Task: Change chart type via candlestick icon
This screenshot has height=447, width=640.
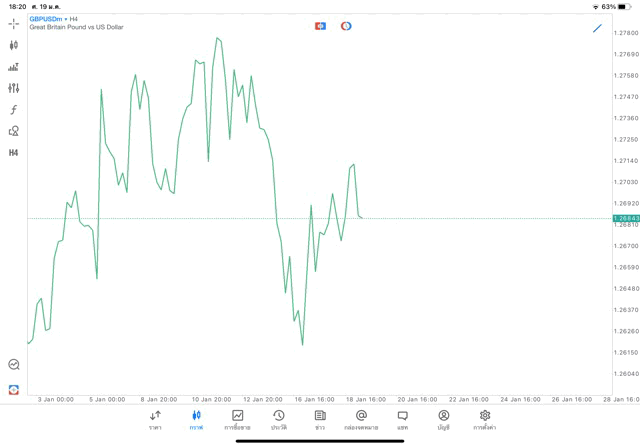Action: click(x=14, y=45)
